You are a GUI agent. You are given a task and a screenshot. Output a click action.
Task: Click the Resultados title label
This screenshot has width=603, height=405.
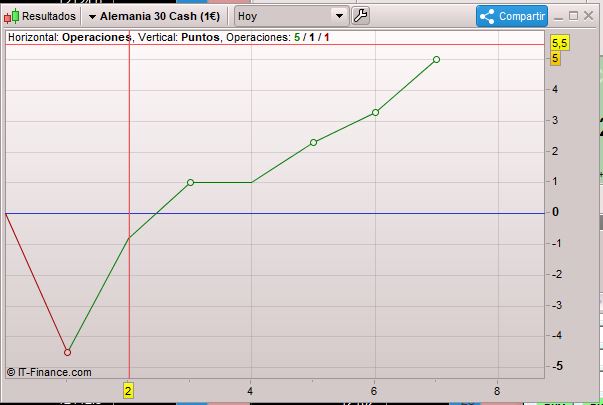coord(49,16)
